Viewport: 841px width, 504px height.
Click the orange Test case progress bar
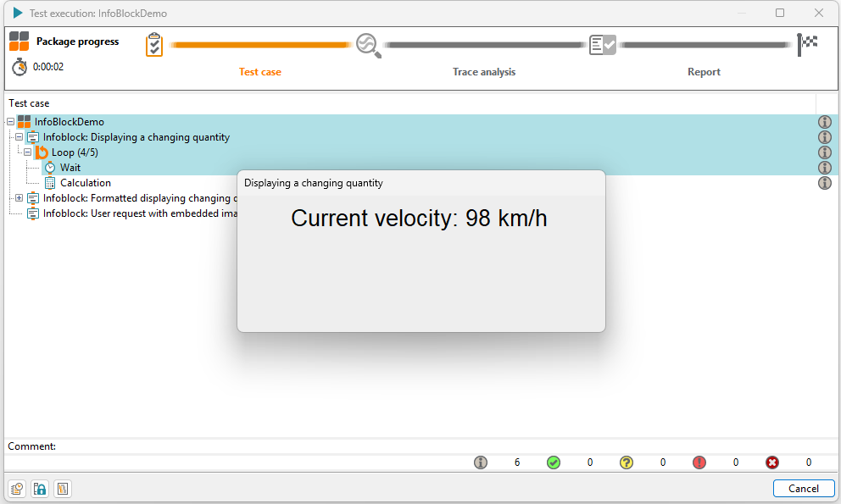[259, 45]
